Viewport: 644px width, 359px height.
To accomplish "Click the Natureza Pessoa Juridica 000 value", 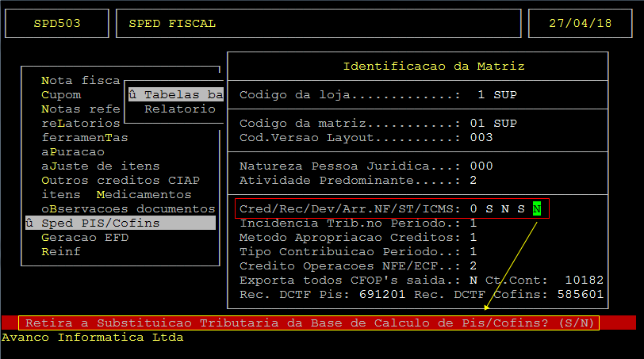I will 481,166.
